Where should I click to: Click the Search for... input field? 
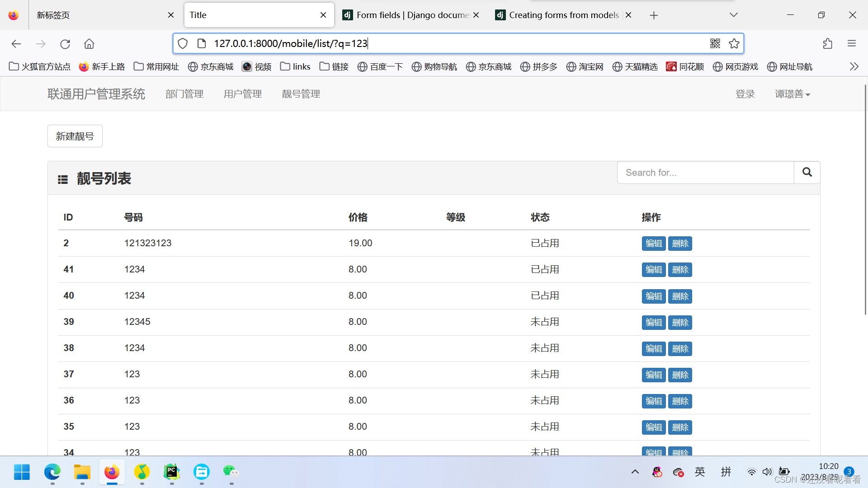[x=705, y=172]
